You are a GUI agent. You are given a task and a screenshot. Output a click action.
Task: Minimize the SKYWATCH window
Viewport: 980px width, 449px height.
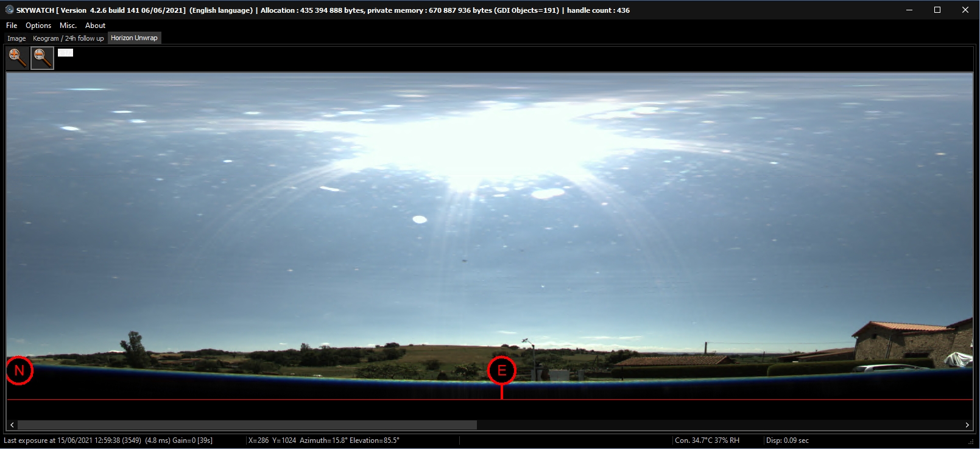coord(909,10)
